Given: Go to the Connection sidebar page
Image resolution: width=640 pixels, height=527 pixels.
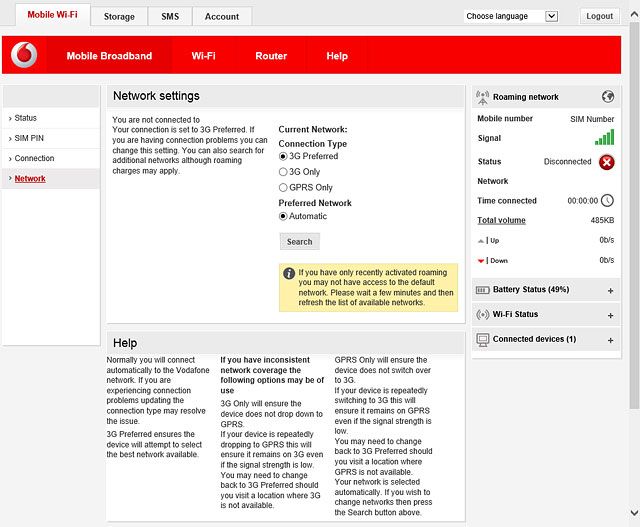Looking at the screenshot, I should click(34, 158).
